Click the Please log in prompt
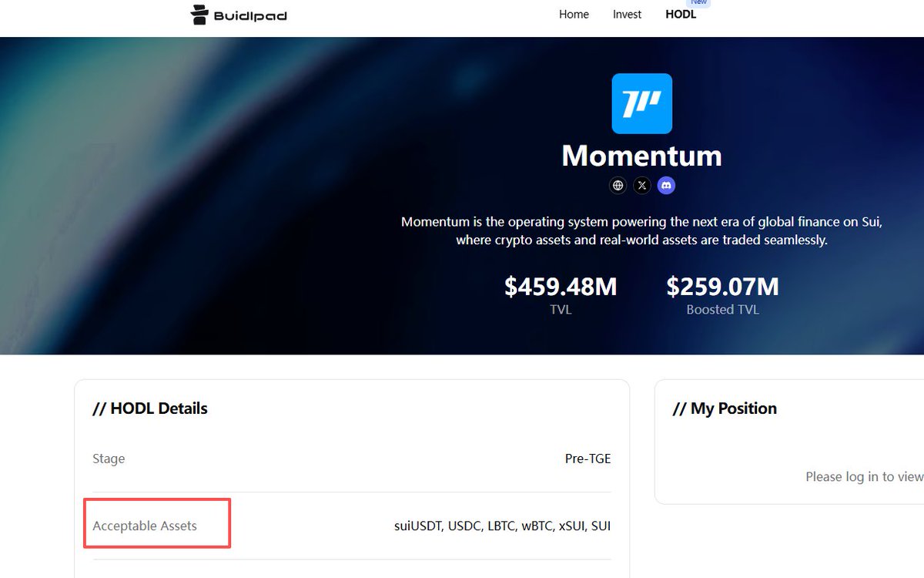 tap(864, 477)
